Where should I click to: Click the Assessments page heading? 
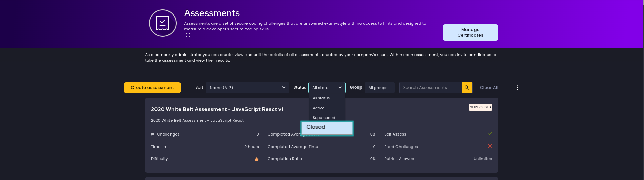click(x=212, y=13)
